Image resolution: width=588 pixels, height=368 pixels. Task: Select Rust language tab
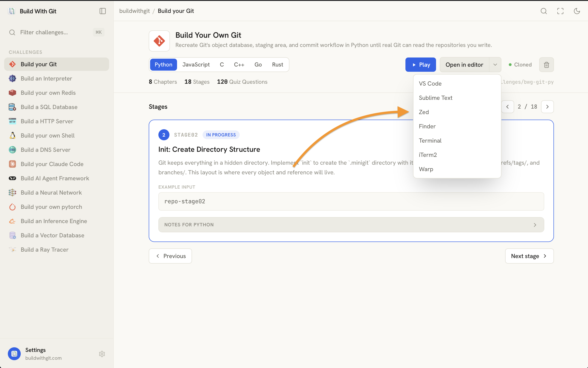pyautogui.click(x=277, y=65)
